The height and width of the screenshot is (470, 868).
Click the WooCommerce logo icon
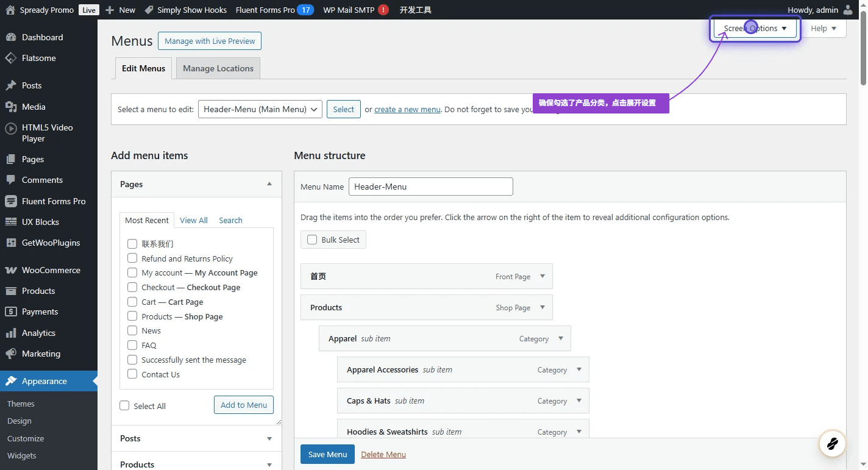pos(10,270)
